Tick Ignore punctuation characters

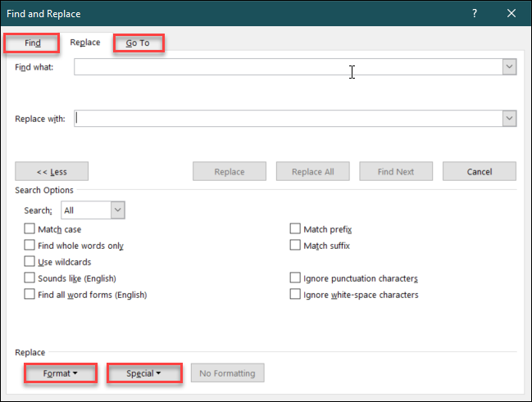[295, 278]
